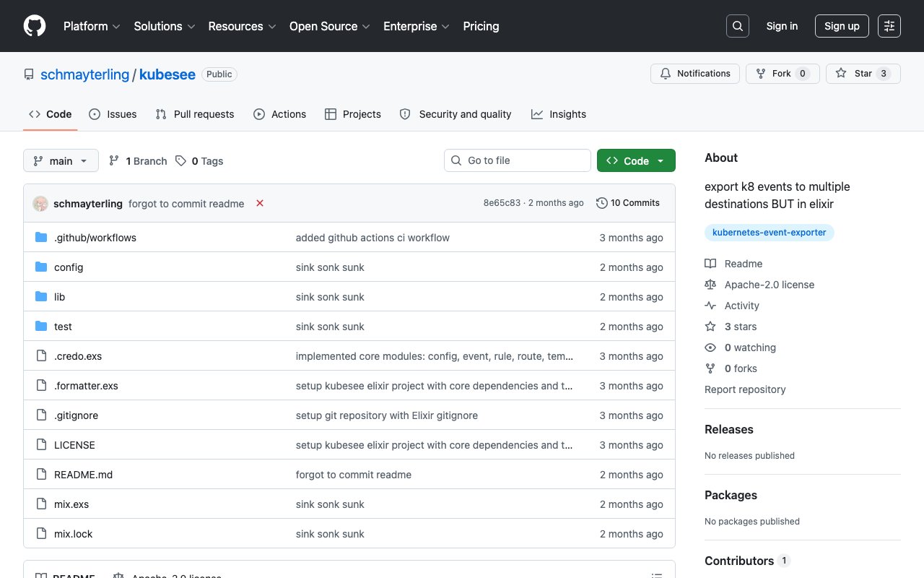Star the kubesee repository
Screen dimensions: 924x578
click(863, 74)
